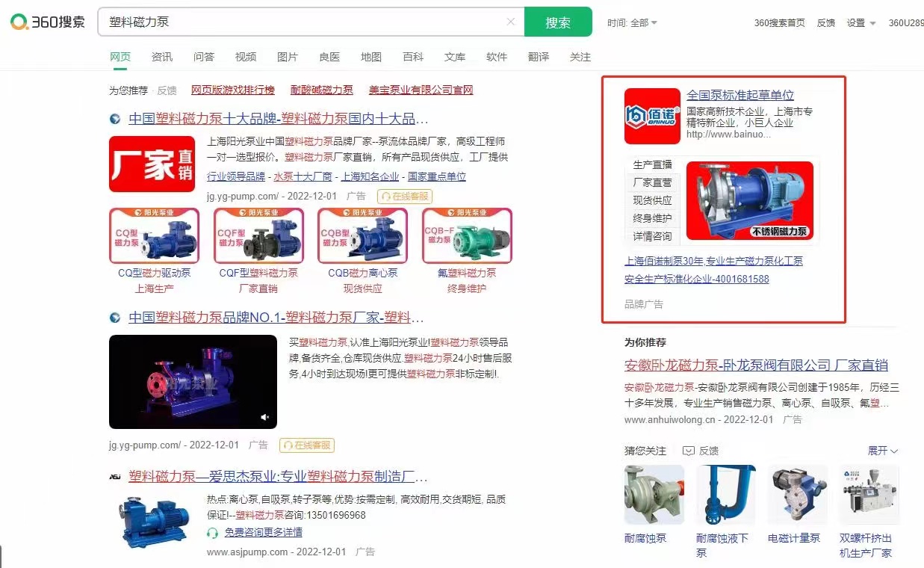This screenshot has height=568, width=924.
Task: Clear the search box with the X icon
Action: [x=511, y=22]
